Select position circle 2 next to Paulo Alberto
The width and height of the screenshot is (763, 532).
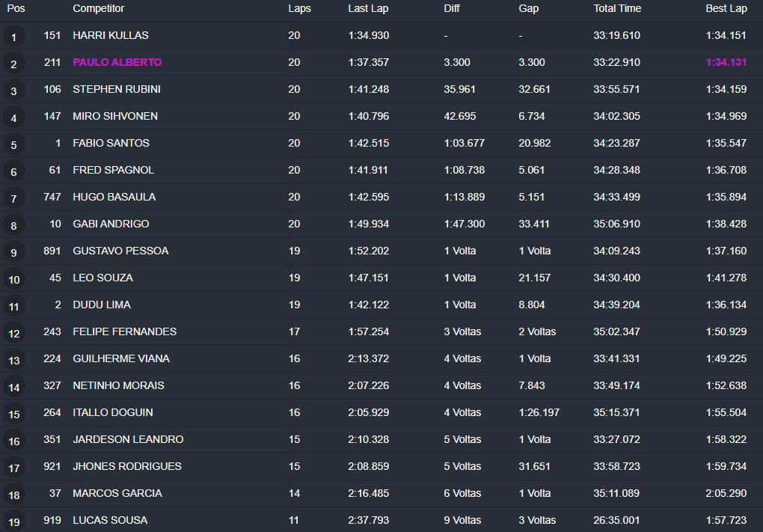tap(13, 64)
